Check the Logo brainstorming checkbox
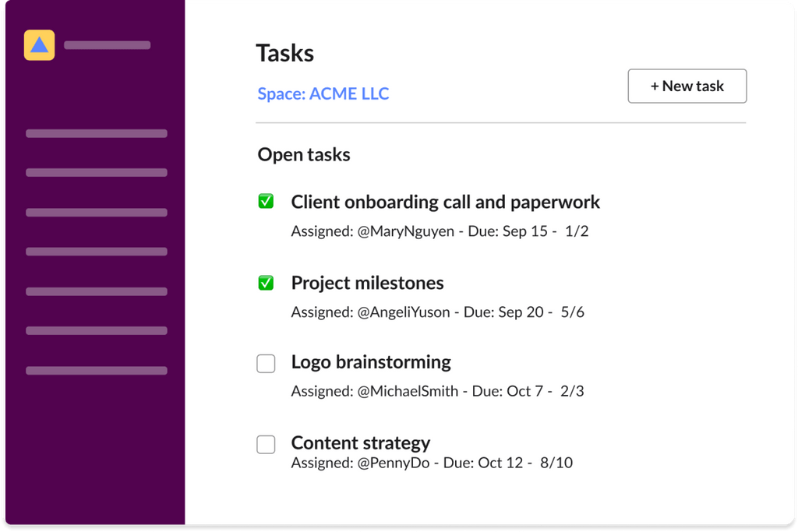798x532 pixels. 267,363
